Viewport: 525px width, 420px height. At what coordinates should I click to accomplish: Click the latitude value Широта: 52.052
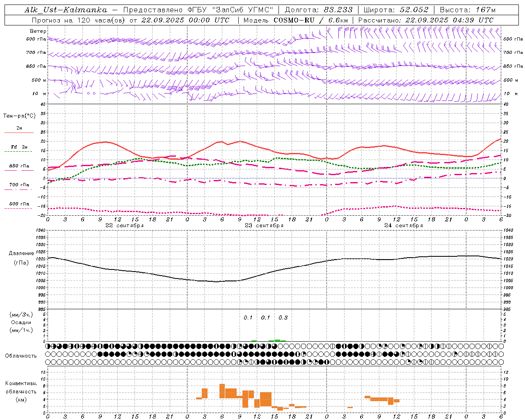(396, 10)
